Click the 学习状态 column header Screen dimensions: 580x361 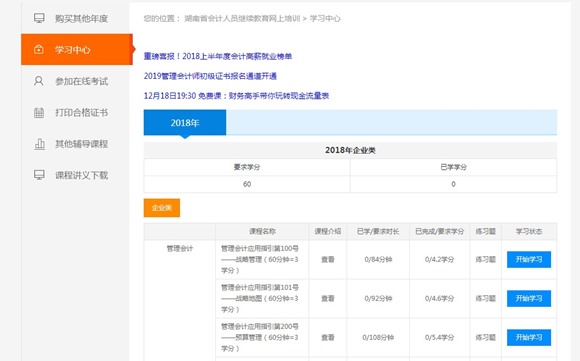coord(529,232)
